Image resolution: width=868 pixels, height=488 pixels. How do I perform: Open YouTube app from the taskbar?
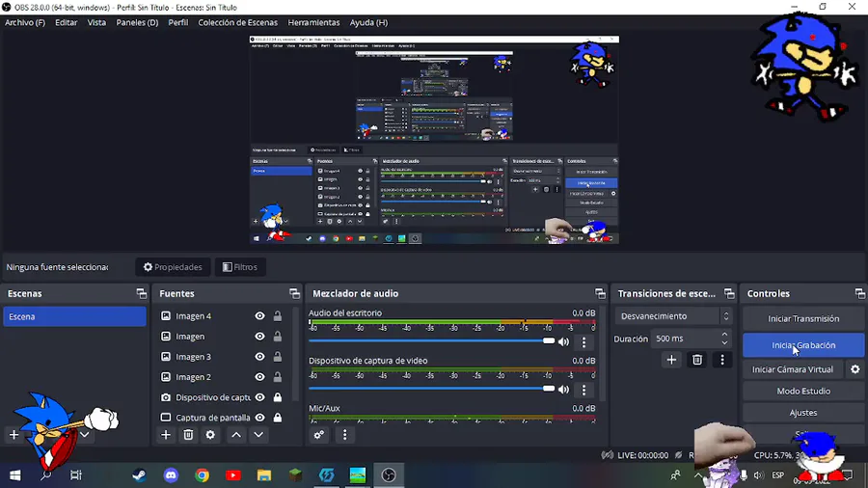click(233, 475)
